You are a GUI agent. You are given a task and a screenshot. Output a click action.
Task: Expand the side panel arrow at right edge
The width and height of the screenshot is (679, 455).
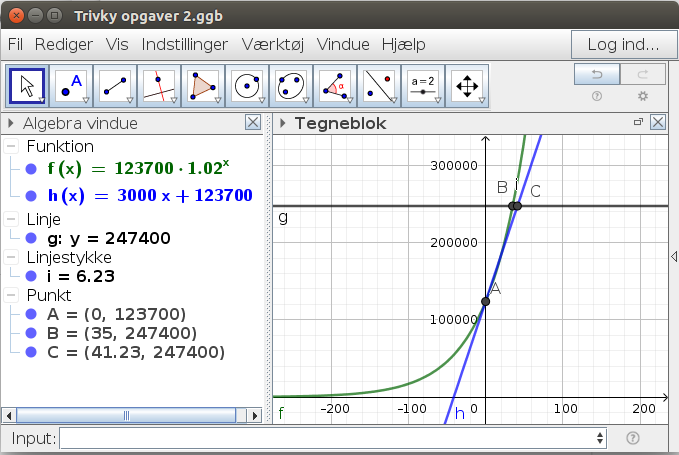tap(674, 256)
